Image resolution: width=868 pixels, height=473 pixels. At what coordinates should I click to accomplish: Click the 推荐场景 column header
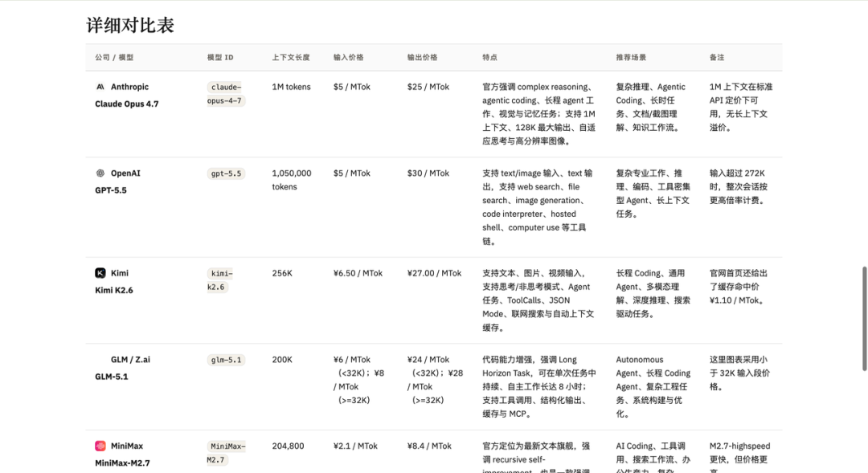coord(631,58)
